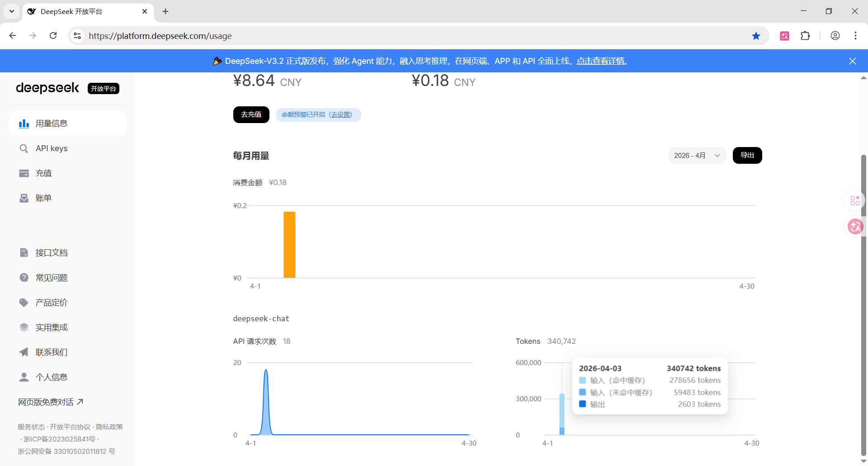Click the orange spending bar in chart

(x=289, y=244)
